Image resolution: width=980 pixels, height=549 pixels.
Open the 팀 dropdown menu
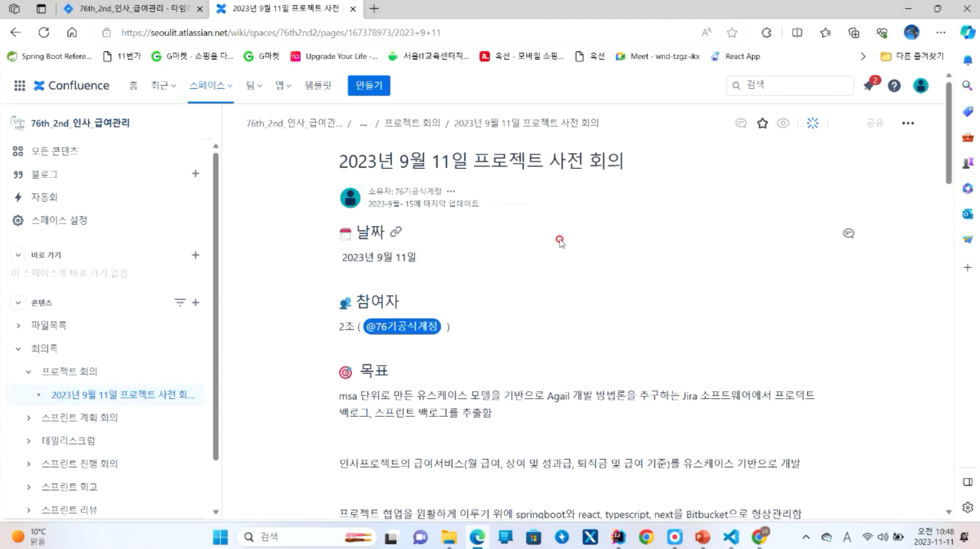pyautogui.click(x=254, y=86)
